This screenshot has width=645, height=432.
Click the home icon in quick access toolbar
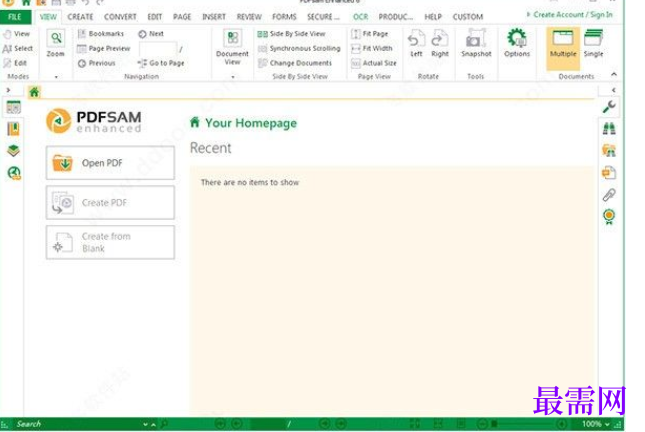point(26,2)
